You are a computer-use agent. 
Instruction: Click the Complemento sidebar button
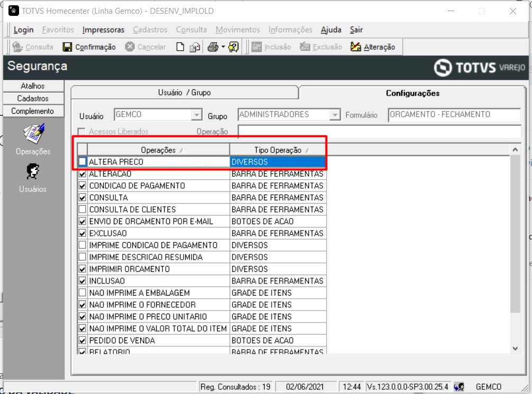33,111
